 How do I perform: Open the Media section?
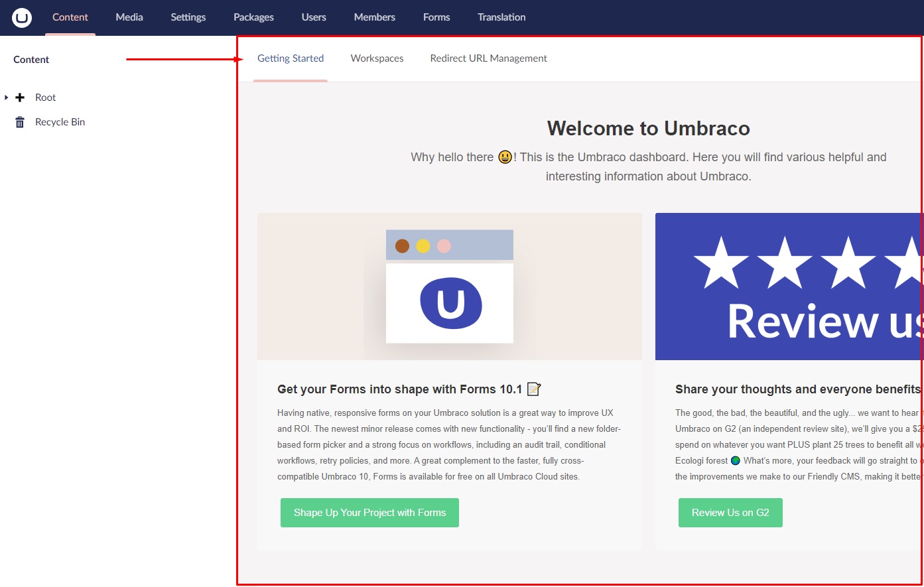tap(129, 17)
